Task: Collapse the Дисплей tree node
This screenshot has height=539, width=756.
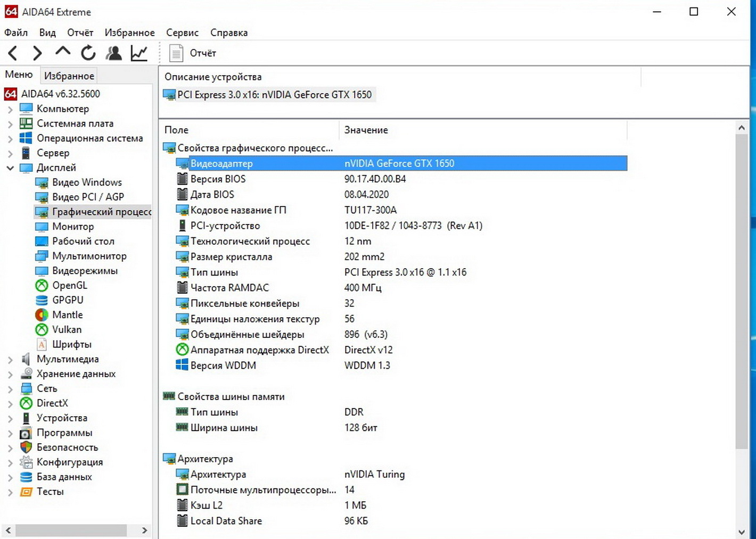Action: point(10,168)
